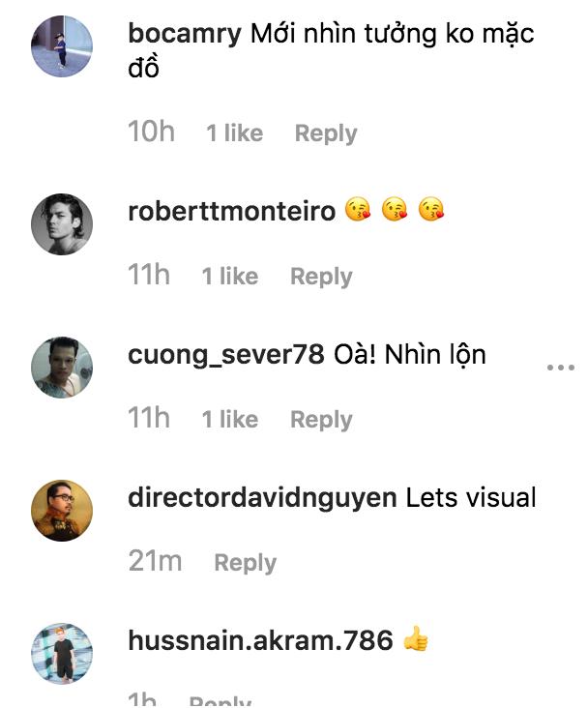Click the 10h timestamp on bocamry's comment
588x708 pixels.
[151, 133]
